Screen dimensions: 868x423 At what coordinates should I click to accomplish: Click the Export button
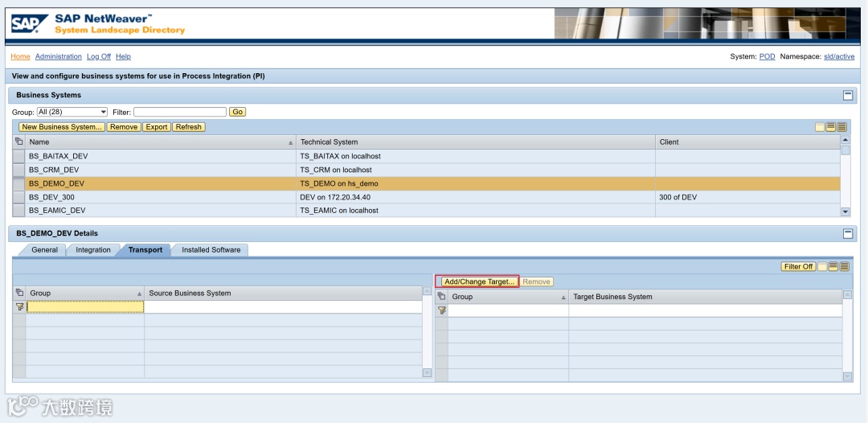[x=157, y=127]
